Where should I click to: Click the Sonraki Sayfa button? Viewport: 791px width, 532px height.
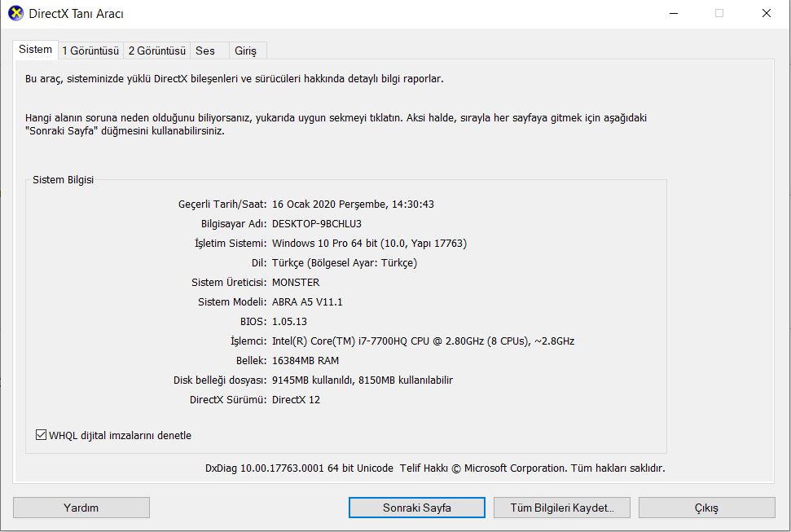(x=416, y=508)
